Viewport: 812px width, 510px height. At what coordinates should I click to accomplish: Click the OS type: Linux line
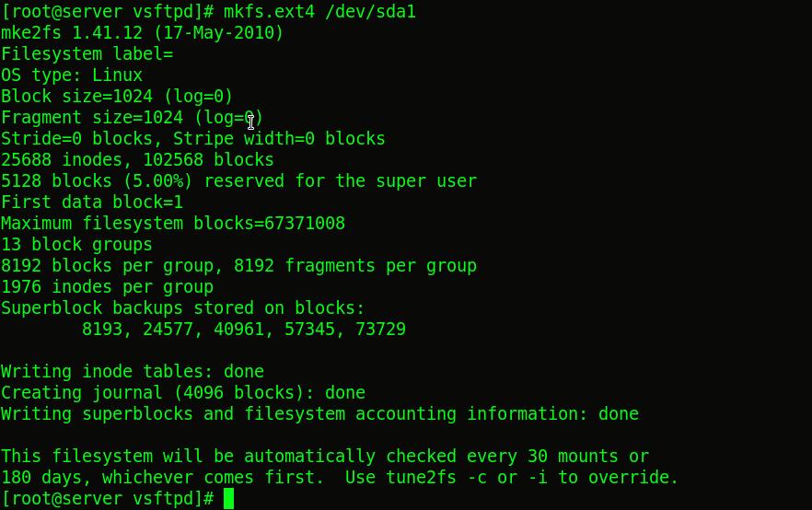click(72, 75)
